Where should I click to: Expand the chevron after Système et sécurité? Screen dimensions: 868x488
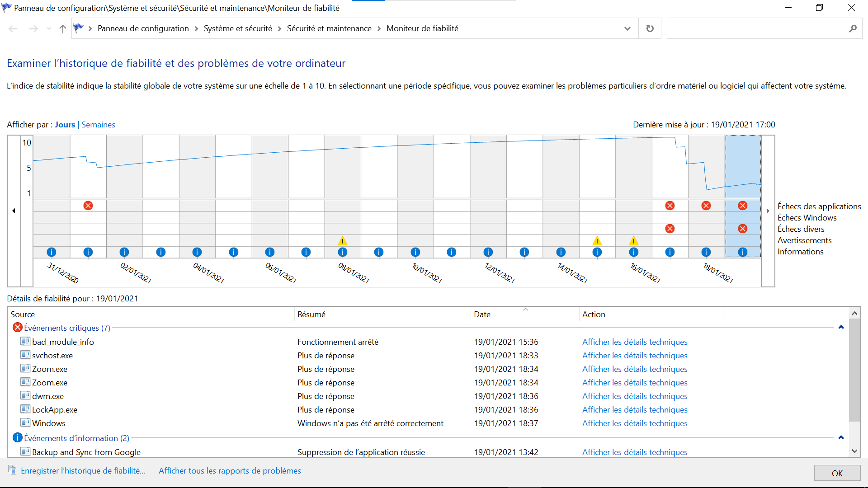coord(279,28)
